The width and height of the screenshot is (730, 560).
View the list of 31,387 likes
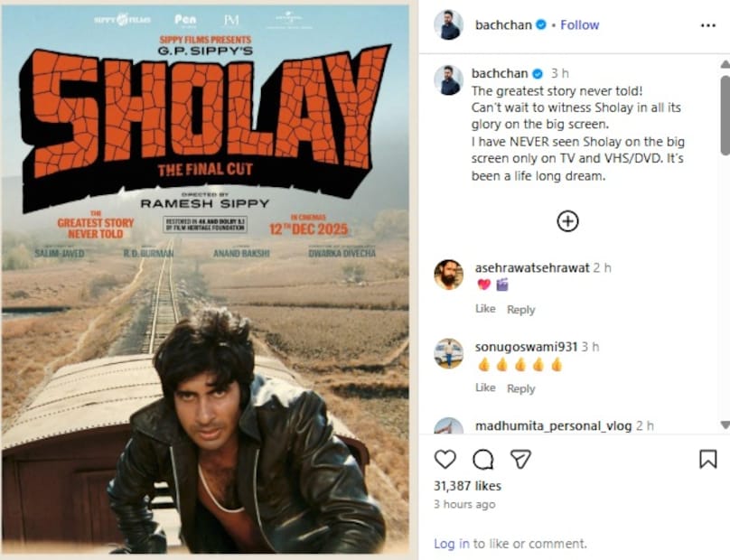[x=467, y=486]
